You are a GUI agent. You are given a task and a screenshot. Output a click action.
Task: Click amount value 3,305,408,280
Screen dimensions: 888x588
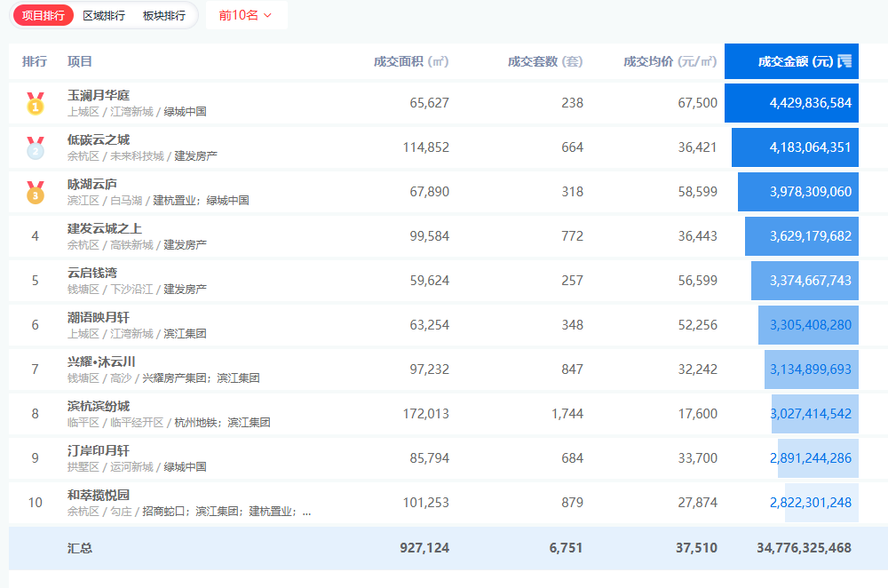tap(811, 325)
